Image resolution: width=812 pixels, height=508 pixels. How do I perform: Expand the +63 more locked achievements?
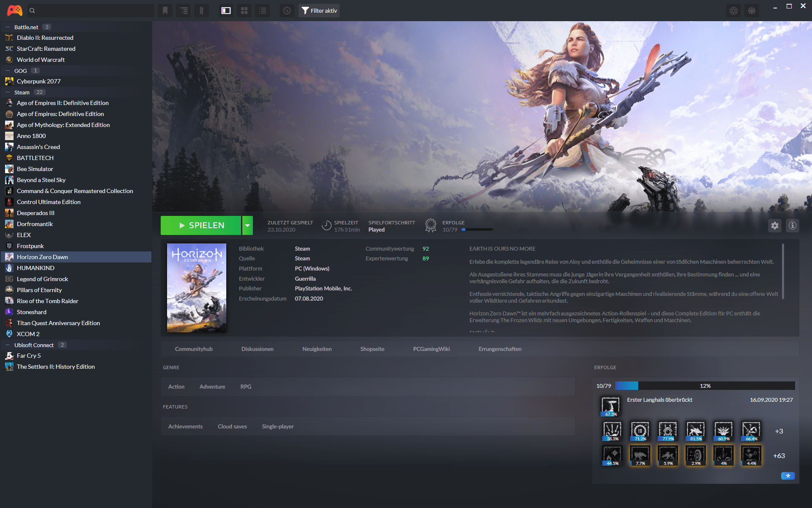[x=779, y=456]
